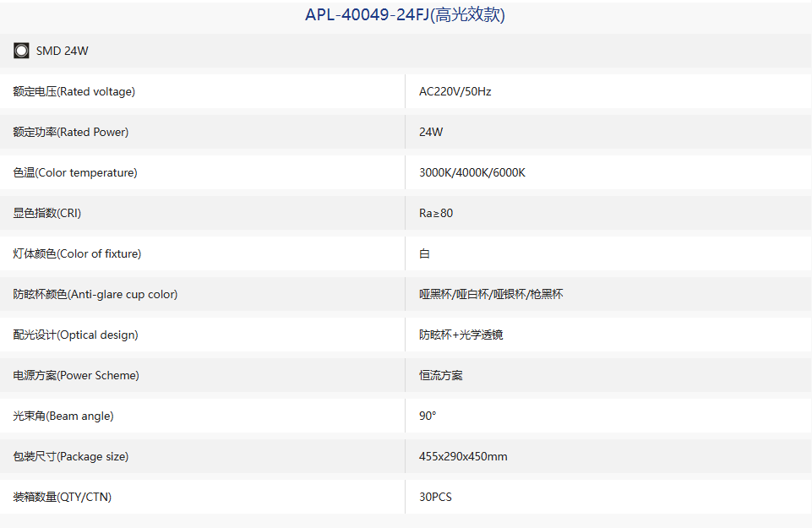Click the 哑黑杯/哑白杯/哑银杯/枪黑杯 value
Screen dimensions: 812x528
point(491,294)
